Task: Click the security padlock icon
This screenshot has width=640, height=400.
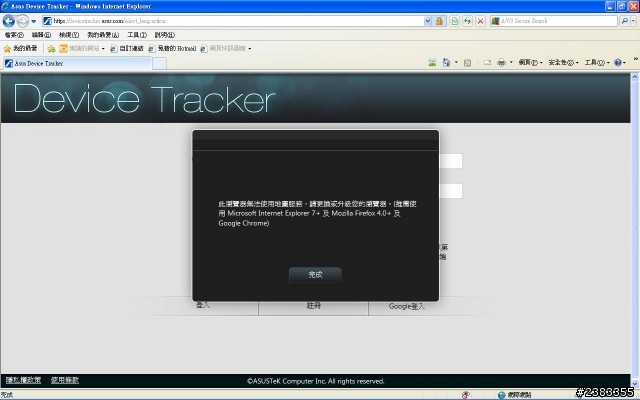Action: 439,21
